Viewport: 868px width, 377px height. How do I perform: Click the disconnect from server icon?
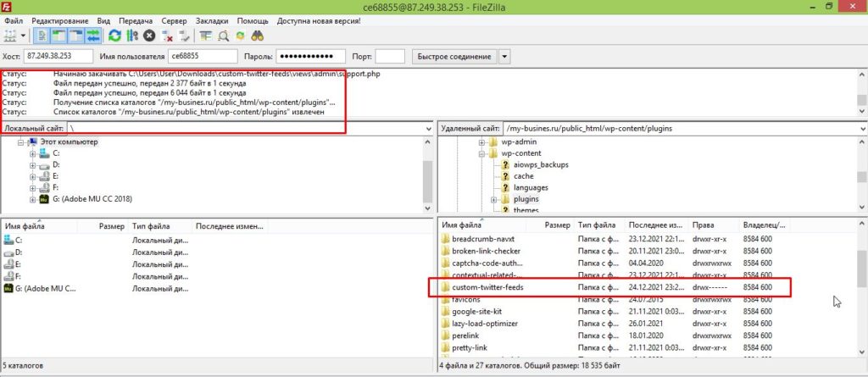point(167,36)
